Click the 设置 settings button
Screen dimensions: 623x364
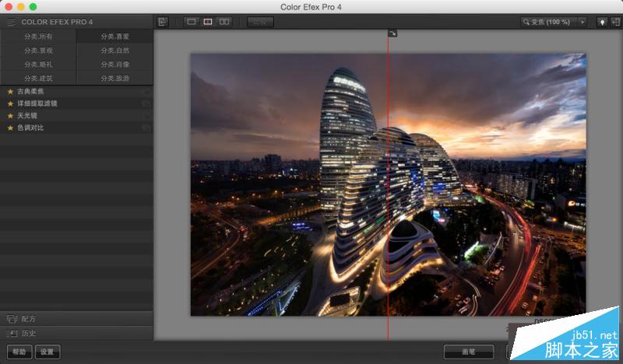pyautogui.click(x=48, y=352)
